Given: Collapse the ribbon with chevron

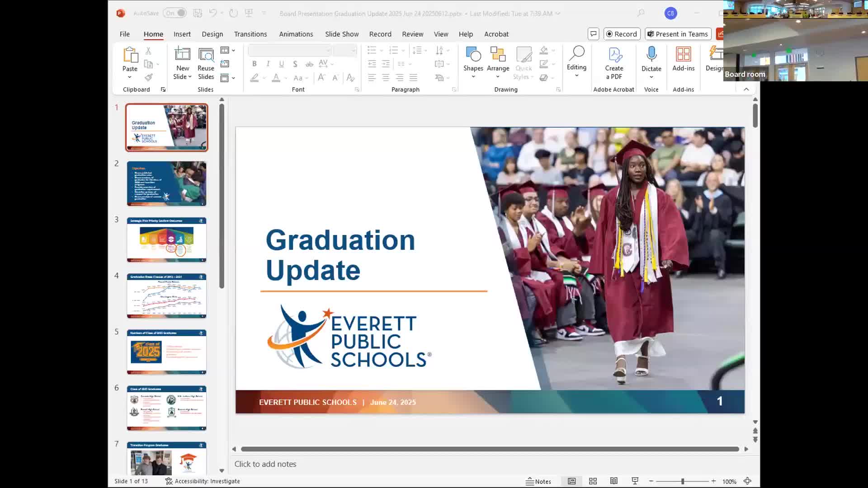Looking at the screenshot, I should coord(746,89).
